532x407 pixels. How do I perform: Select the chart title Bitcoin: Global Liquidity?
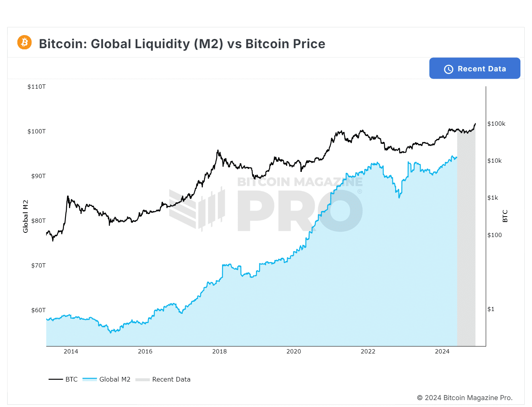tap(182, 44)
